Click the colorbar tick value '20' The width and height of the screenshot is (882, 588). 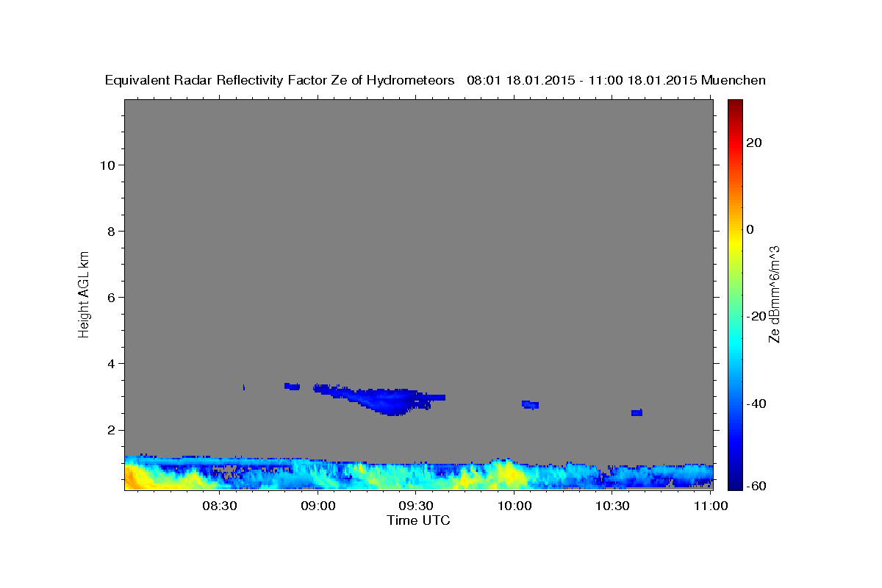coord(754,143)
